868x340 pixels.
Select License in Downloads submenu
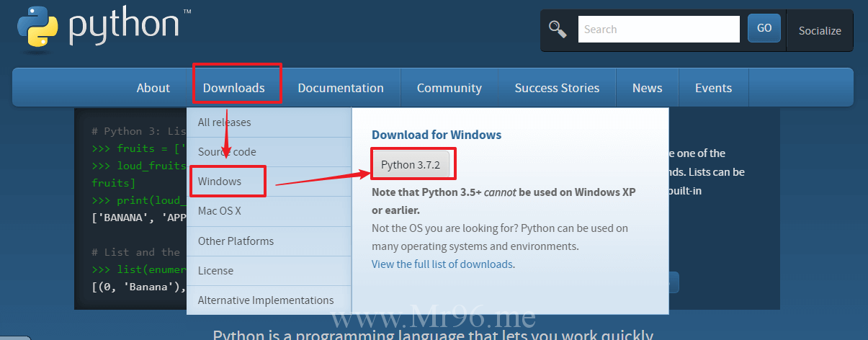coord(269,270)
